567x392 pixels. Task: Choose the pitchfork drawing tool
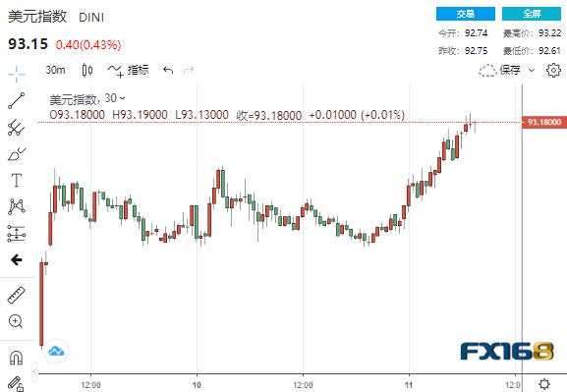[17, 128]
